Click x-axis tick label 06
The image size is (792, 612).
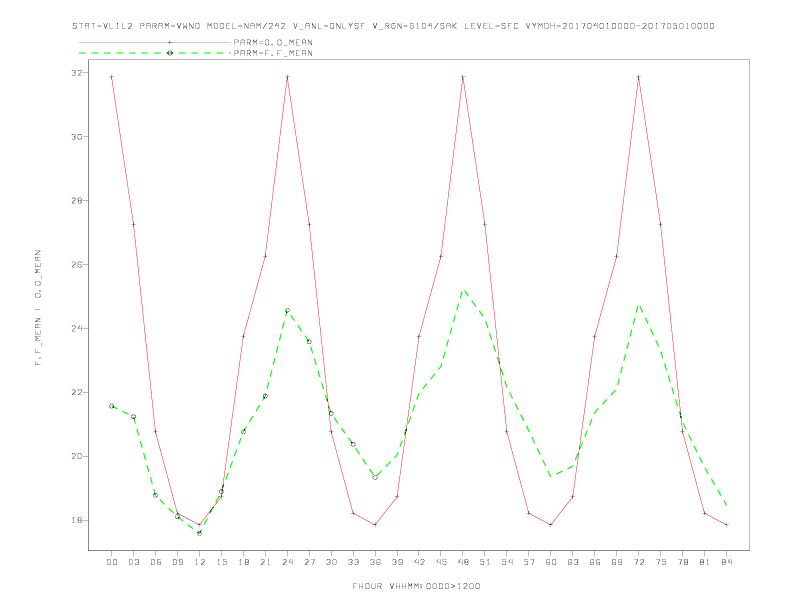click(156, 562)
